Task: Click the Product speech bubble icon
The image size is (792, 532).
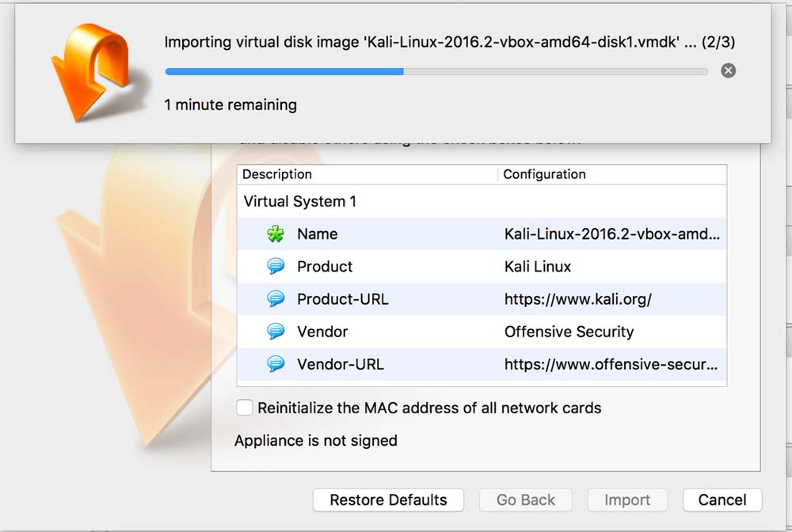Action: coord(275,267)
